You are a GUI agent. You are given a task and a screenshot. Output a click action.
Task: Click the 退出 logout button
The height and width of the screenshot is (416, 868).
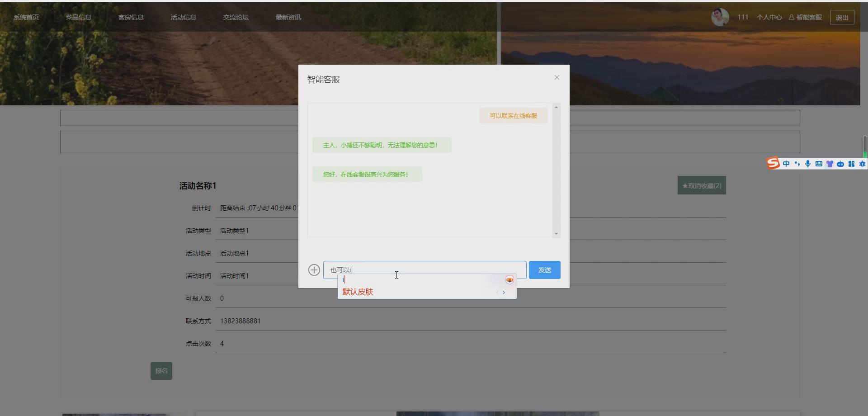tap(842, 18)
